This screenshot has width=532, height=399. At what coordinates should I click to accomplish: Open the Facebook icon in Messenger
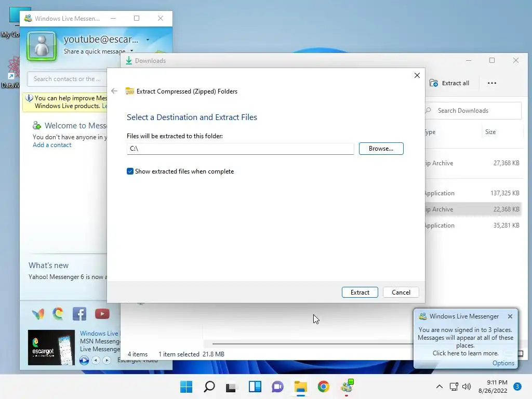coord(79,314)
